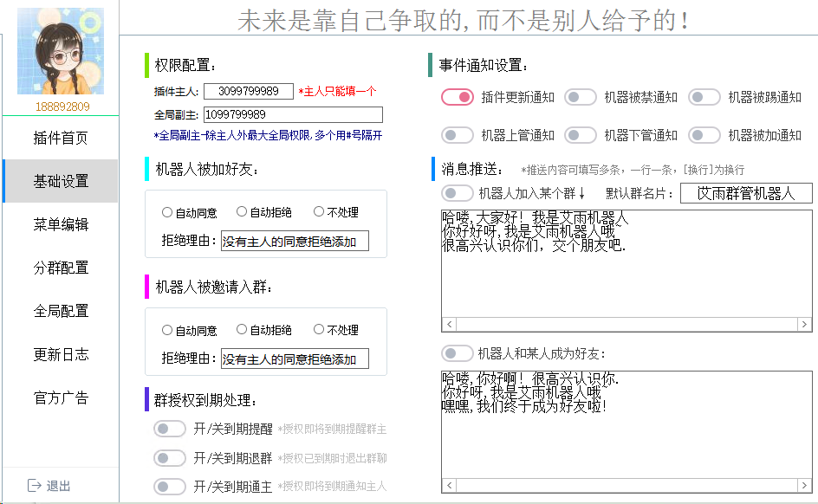Open the 插件首页 home page
818x504 pixels.
tap(60, 137)
